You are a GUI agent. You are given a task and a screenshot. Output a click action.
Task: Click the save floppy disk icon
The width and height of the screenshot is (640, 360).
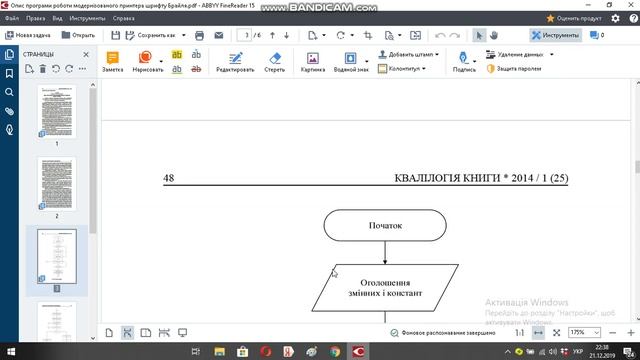[x=116, y=36]
